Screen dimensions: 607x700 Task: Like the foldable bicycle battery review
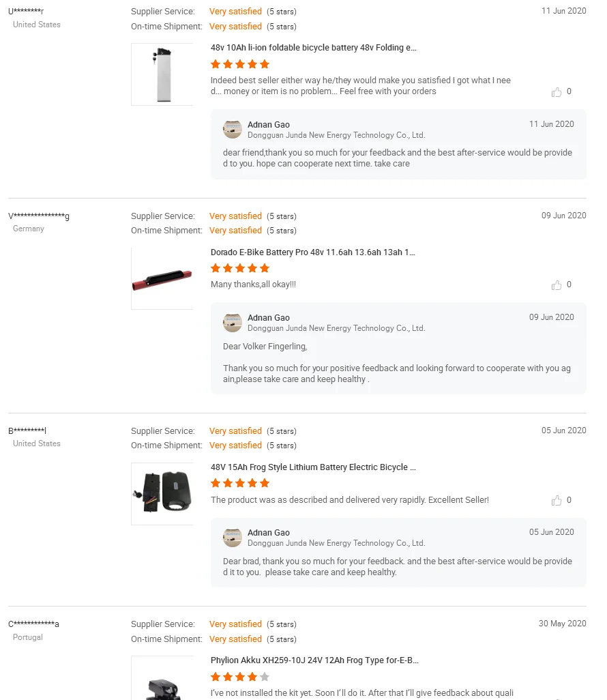(x=557, y=92)
